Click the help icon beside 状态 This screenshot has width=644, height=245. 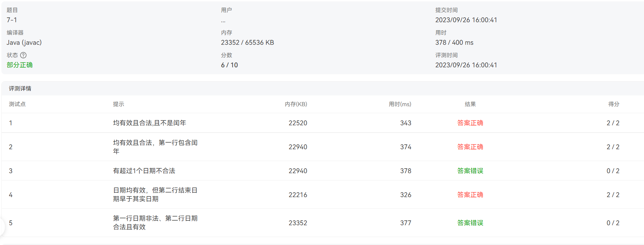pos(23,55)
